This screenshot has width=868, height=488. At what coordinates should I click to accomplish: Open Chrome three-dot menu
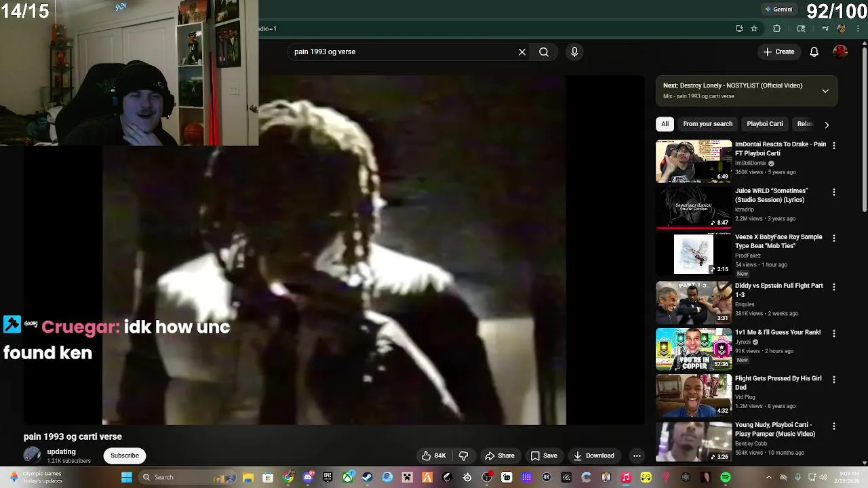click(859, 28)
